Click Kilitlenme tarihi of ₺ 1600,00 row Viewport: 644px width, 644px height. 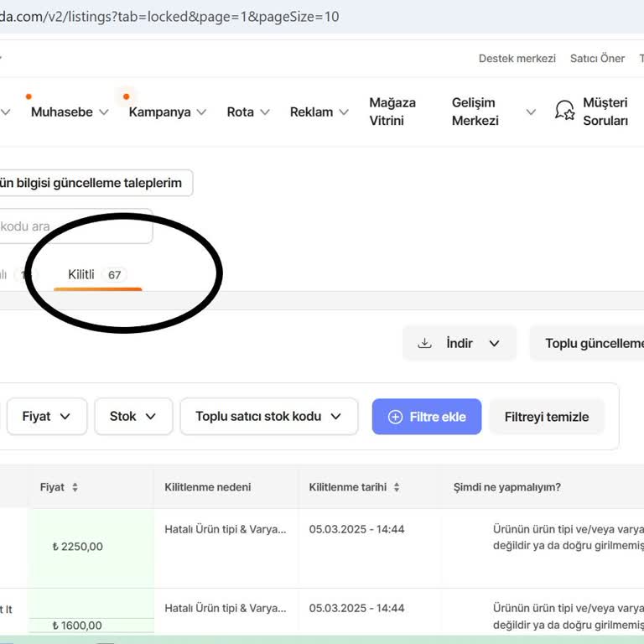point(356,608)
